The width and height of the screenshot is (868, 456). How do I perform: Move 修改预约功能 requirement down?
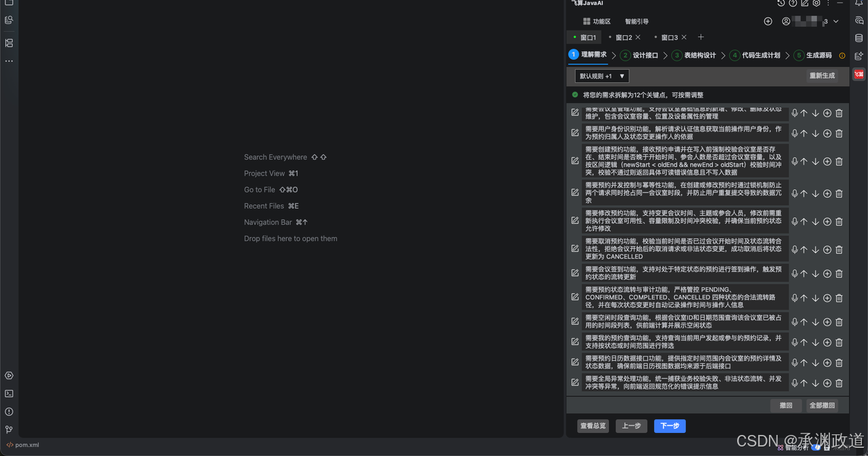click(x=815, y=221)
